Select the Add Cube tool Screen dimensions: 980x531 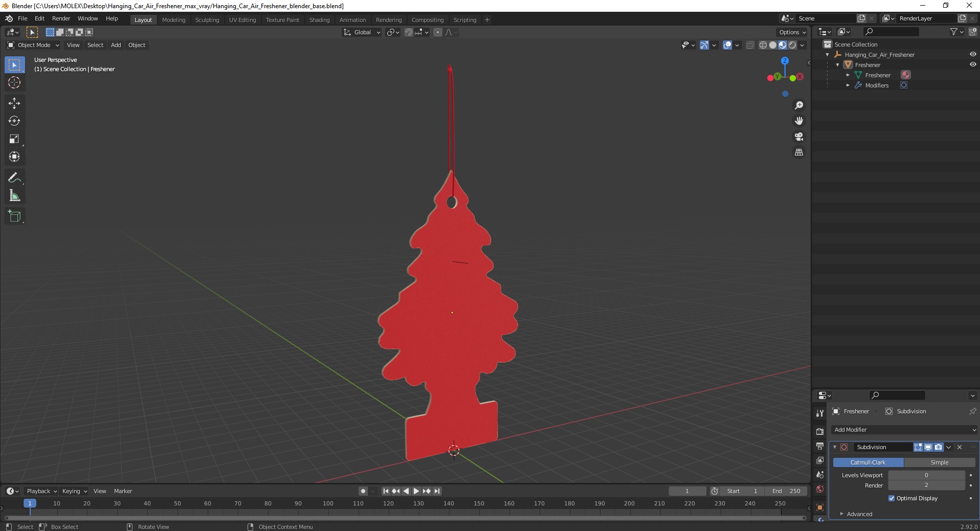(x=14, y=216)
